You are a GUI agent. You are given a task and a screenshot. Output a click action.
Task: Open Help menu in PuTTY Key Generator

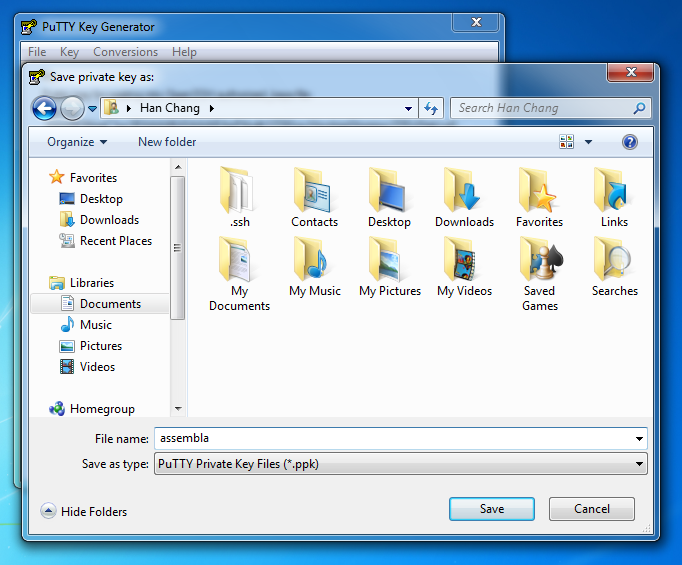click(184, 52)
